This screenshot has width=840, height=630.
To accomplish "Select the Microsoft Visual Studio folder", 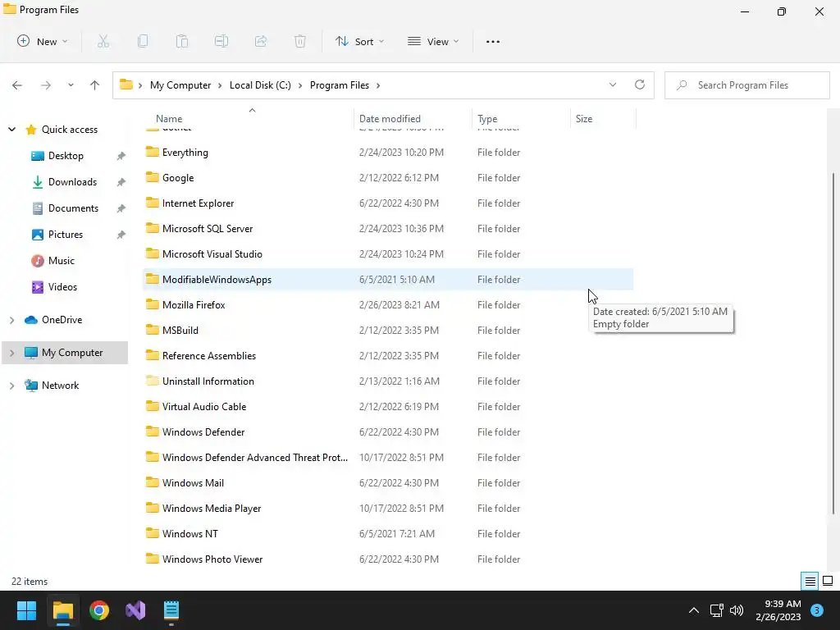I will [x=388, y=254].
